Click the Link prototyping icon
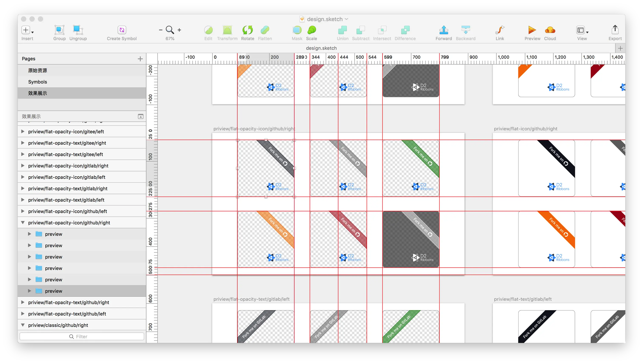 pos(499,30)
